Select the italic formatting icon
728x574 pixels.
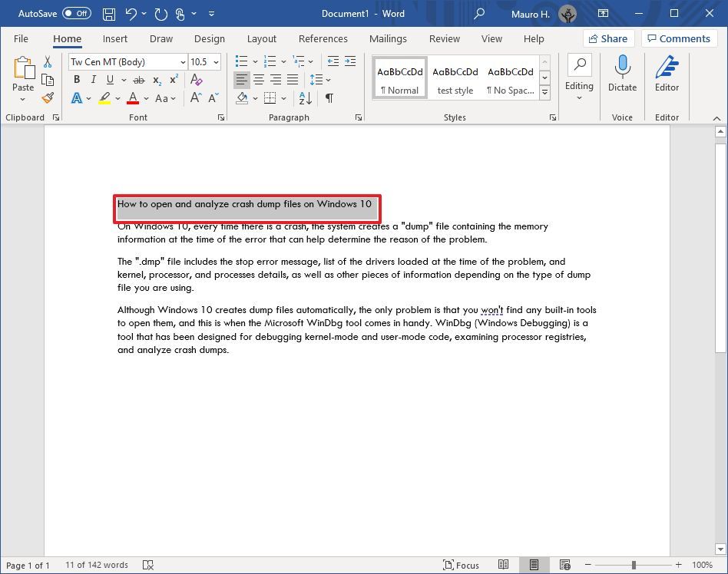click(x=93, y=79)
